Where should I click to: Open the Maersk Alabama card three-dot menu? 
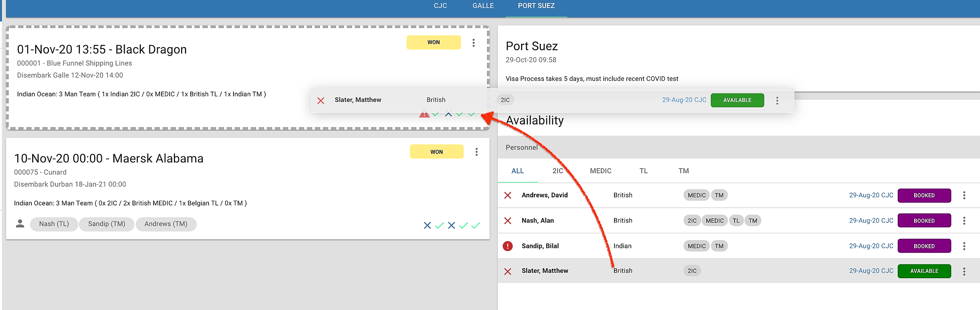point(477,152)
